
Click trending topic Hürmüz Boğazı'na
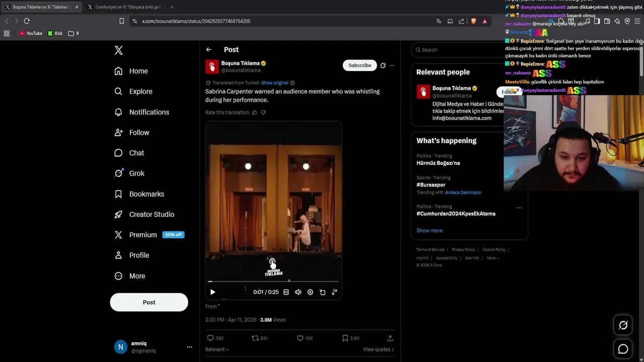click(x=438, y=163)
